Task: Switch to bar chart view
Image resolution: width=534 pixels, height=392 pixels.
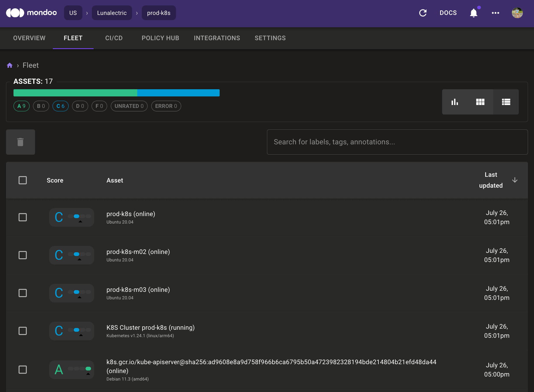Action: click(x=454, y=102)
